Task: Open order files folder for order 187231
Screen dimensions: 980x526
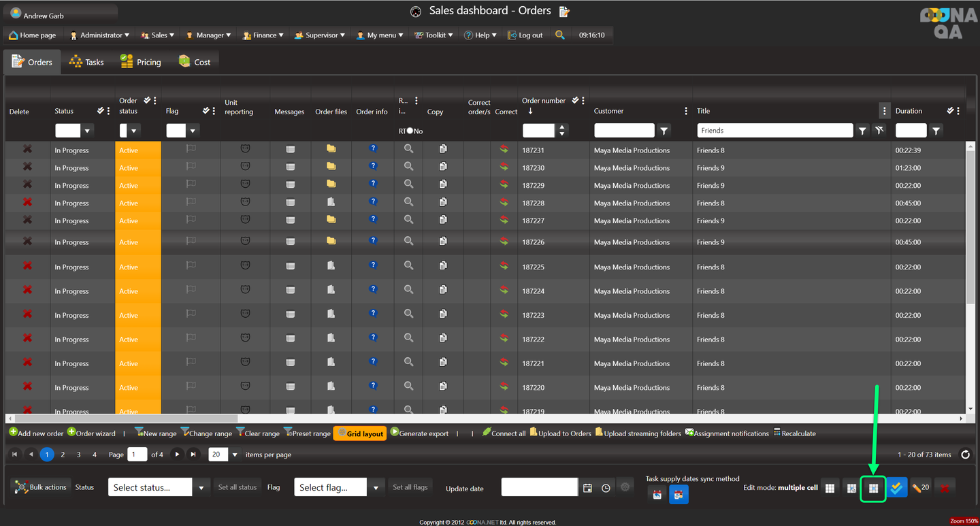Action: coord(331,149)
